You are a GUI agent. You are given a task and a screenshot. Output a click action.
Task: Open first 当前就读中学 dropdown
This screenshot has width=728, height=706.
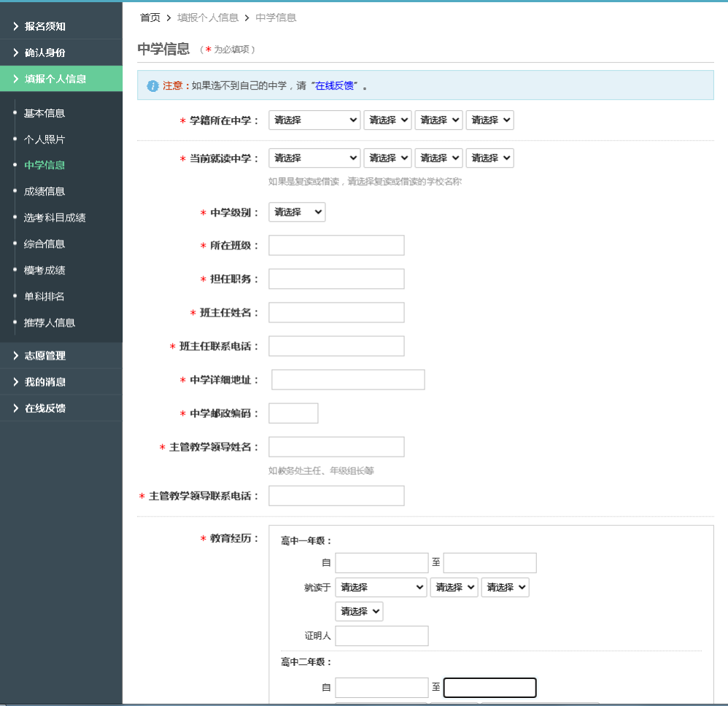pos(314,158)
